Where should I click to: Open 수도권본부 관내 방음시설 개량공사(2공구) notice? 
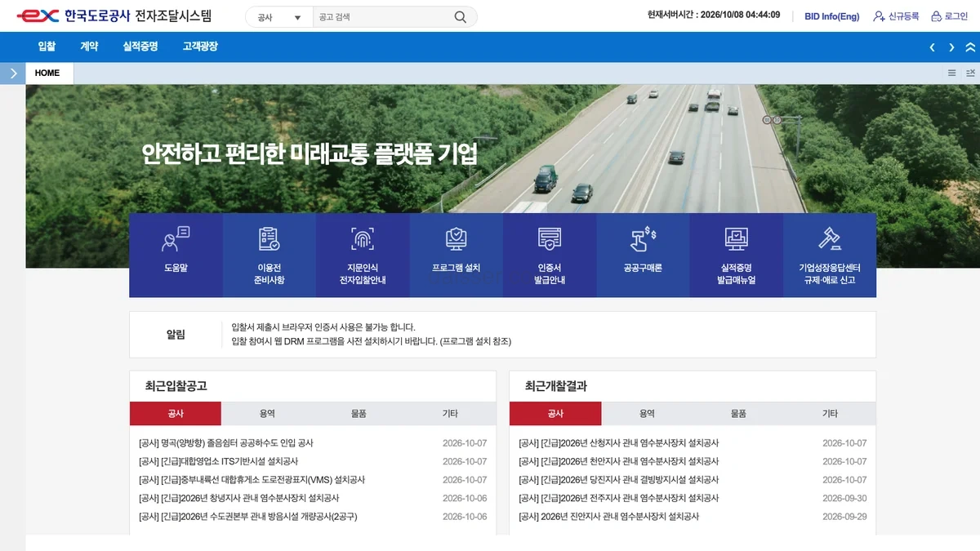click(x=248, y=517)
